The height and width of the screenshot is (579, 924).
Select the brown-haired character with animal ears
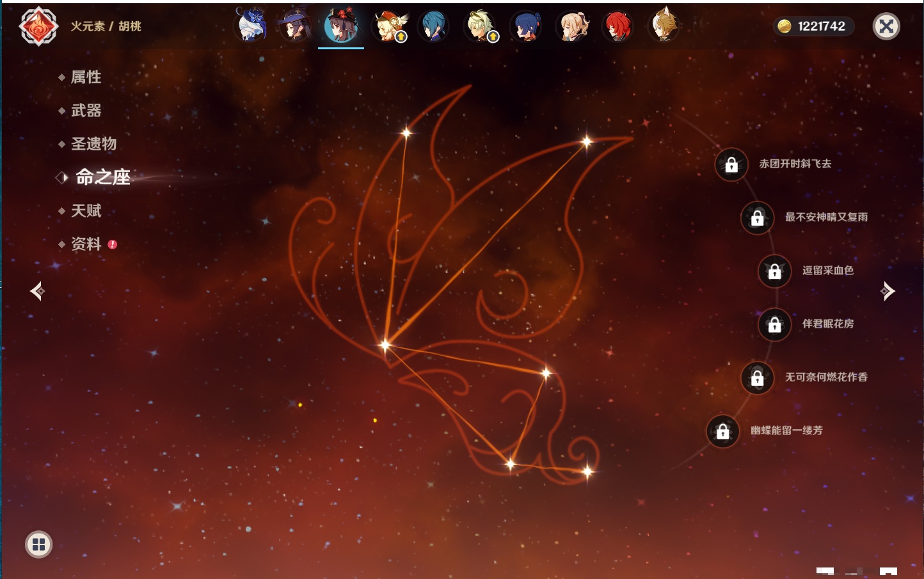pos(664,26)
